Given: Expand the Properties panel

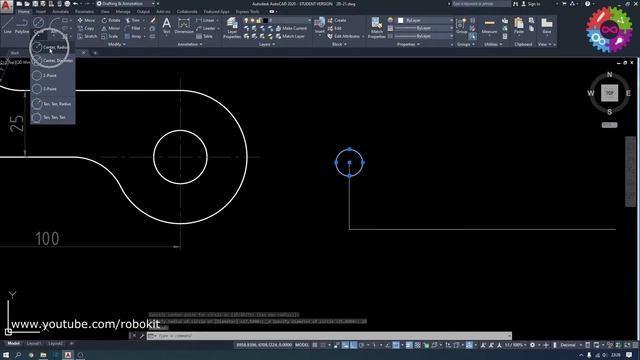Looking at the screenshot, I should click(408, 44).
